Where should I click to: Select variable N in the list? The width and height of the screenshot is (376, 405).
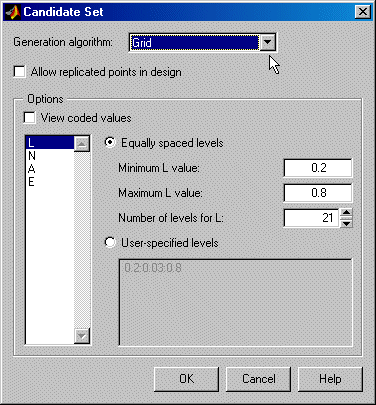(x=49, y=156)
